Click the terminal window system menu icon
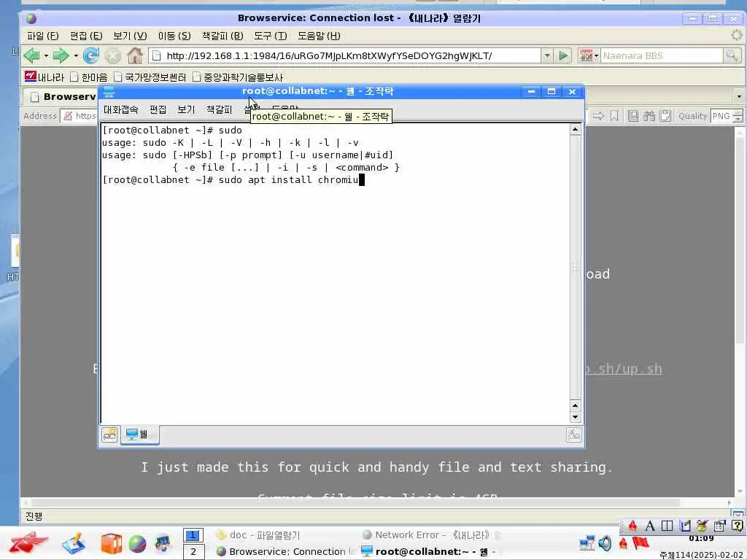The image size is (747, 560). (109, 91)
